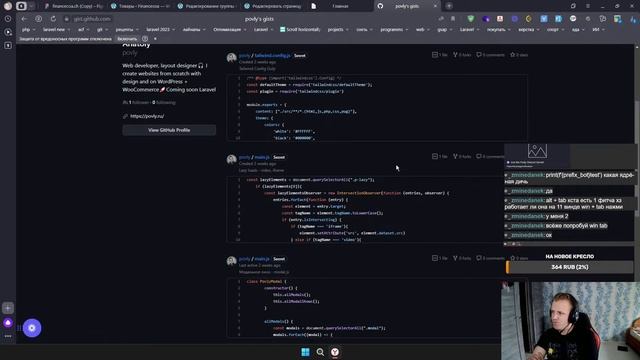Image resolution: width=640 pixels, height=360 pixels.
Task: Switch to the Редактировать страницу tab
Action: point(273,6)
